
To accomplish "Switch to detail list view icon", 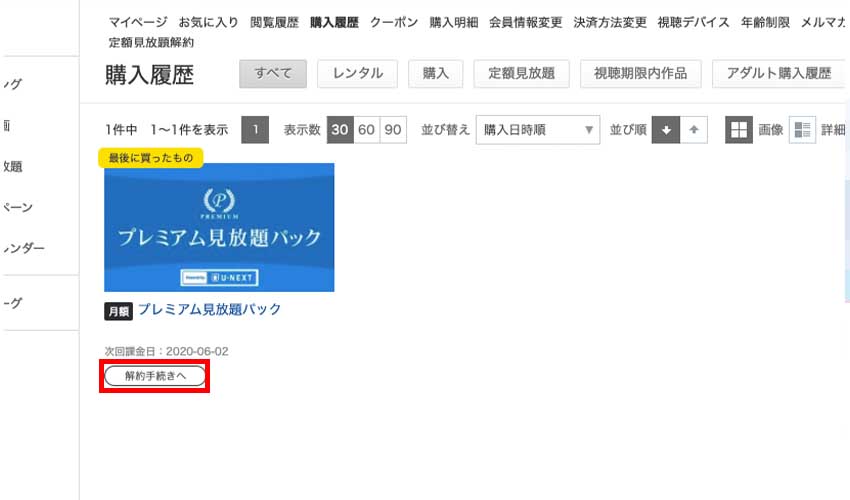I will 802,130.
